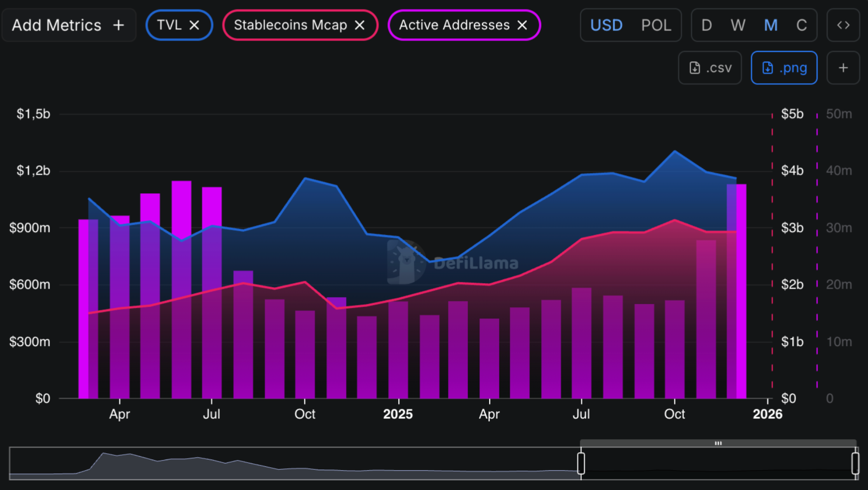Click the Add Metrics plus icon
The height and width of the screenshot is (490, 868).
coord(118,25)
